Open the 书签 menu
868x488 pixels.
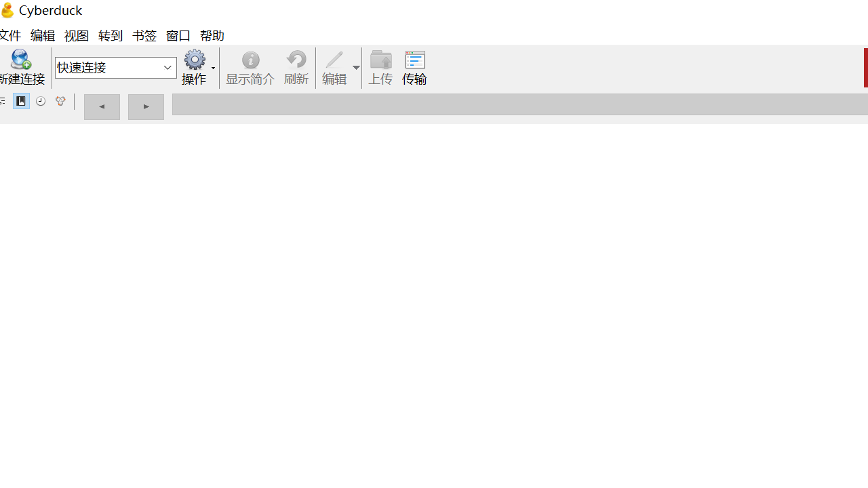144,35
